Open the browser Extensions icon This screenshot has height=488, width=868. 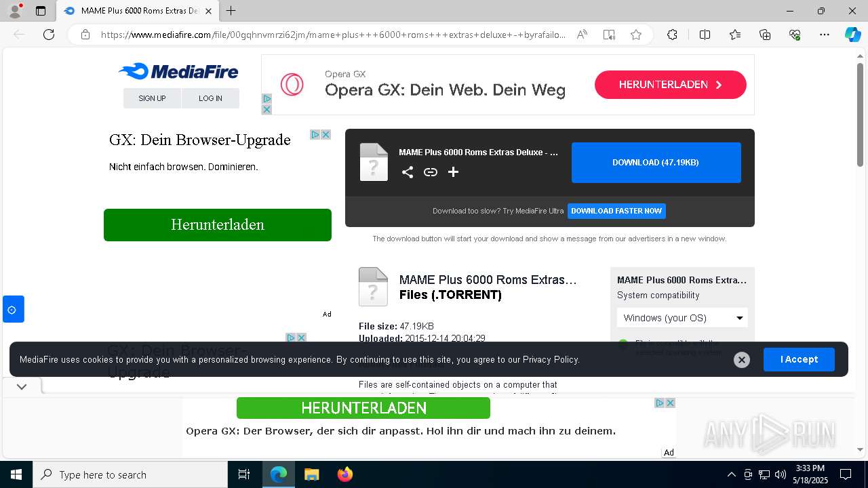672,35
